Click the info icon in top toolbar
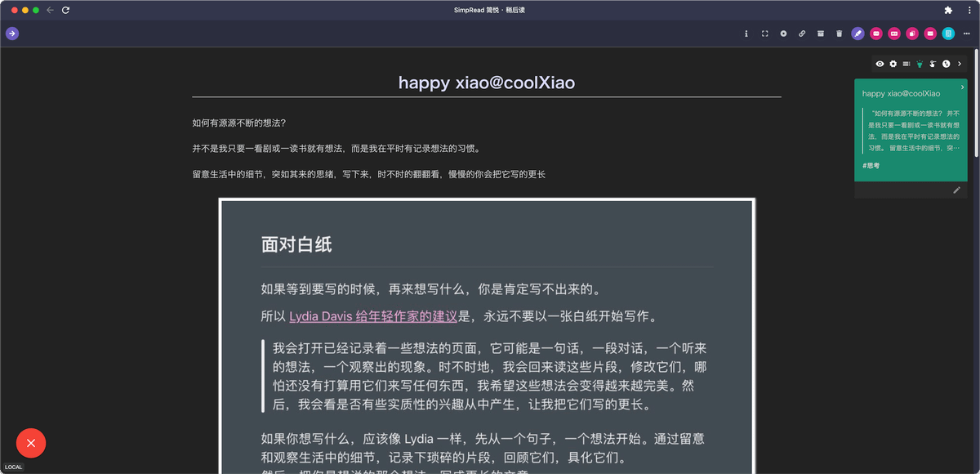 click(x=746, y=34)
